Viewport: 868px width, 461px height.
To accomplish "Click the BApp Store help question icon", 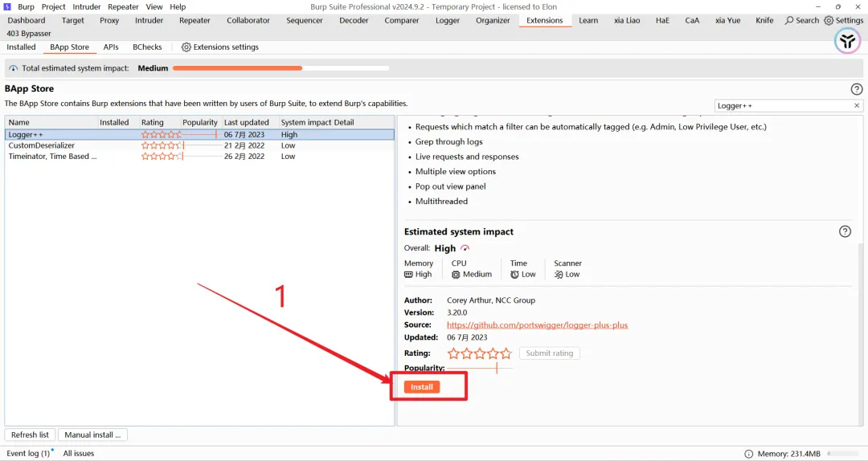I will tap(857, 89).
